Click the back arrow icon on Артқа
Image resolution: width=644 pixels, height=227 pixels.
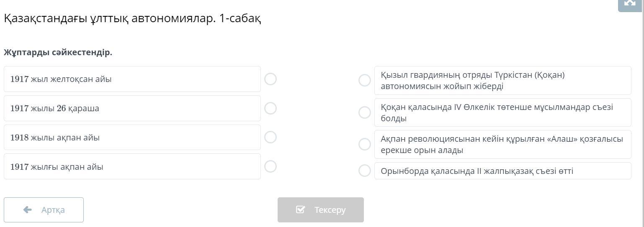[28, 210]
